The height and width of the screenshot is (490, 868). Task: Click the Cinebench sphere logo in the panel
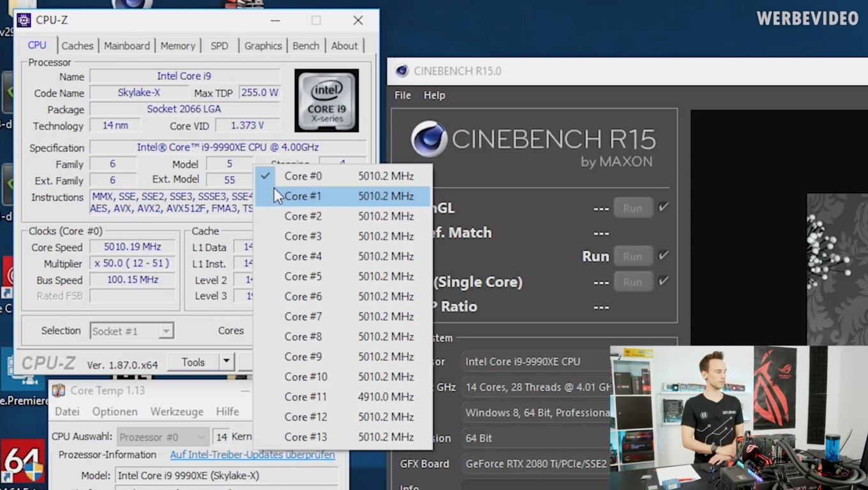[429, 139]
